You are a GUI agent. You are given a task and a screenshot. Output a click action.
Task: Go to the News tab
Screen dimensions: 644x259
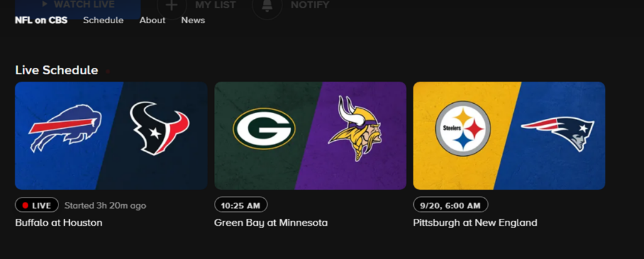coord(193,20)
